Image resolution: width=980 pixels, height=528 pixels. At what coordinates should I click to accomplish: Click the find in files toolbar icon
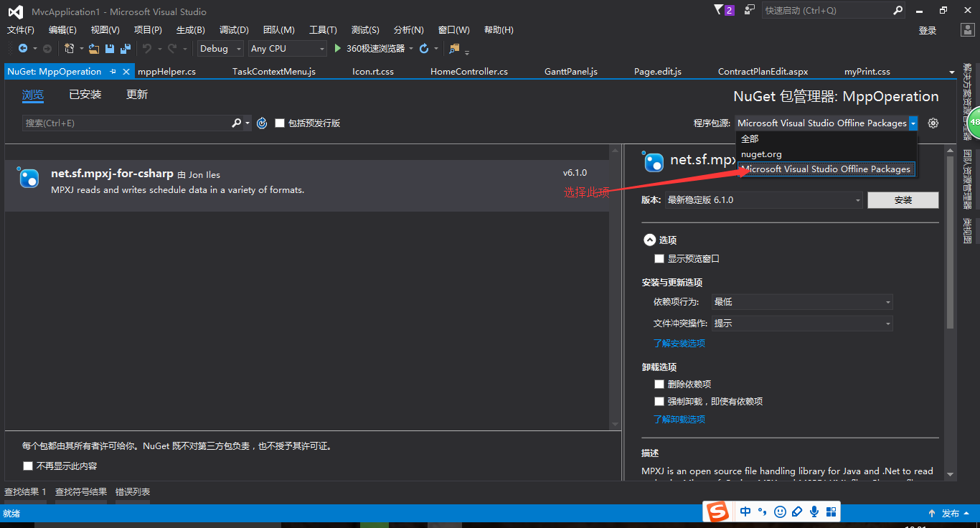[x=454, y=48]
